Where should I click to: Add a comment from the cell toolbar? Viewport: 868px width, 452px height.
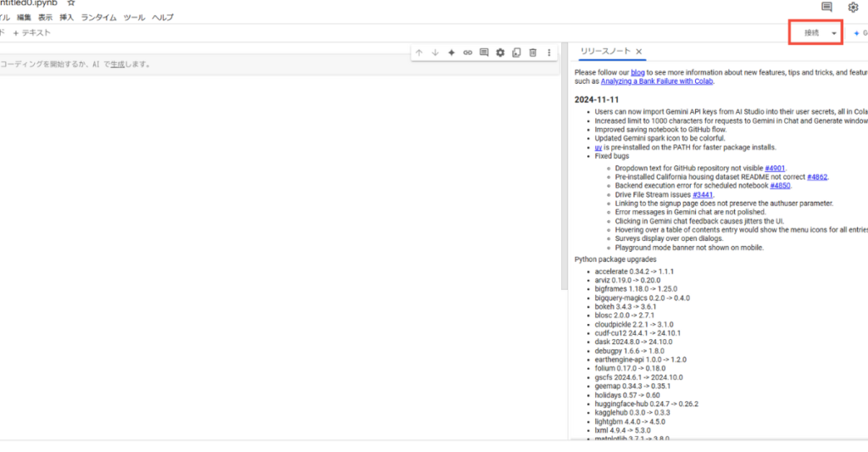tap(483, 53)
